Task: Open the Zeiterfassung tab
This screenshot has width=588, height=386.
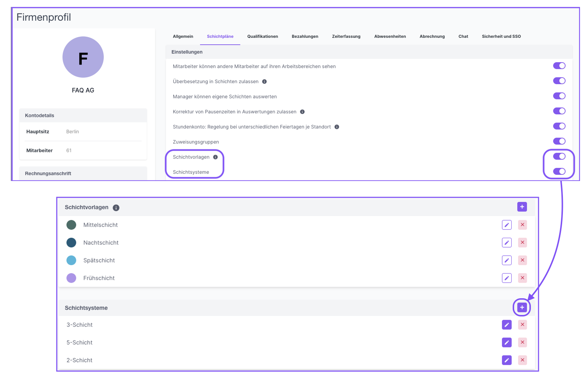Action: pyautogui.click(x=346, y=36)
